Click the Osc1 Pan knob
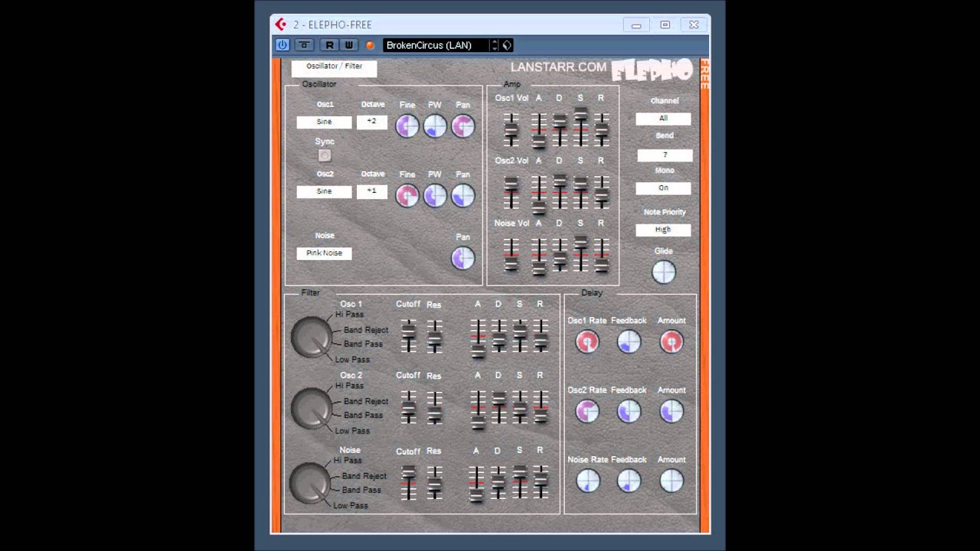This screenshot has height=551, width=980. (462, 126)
